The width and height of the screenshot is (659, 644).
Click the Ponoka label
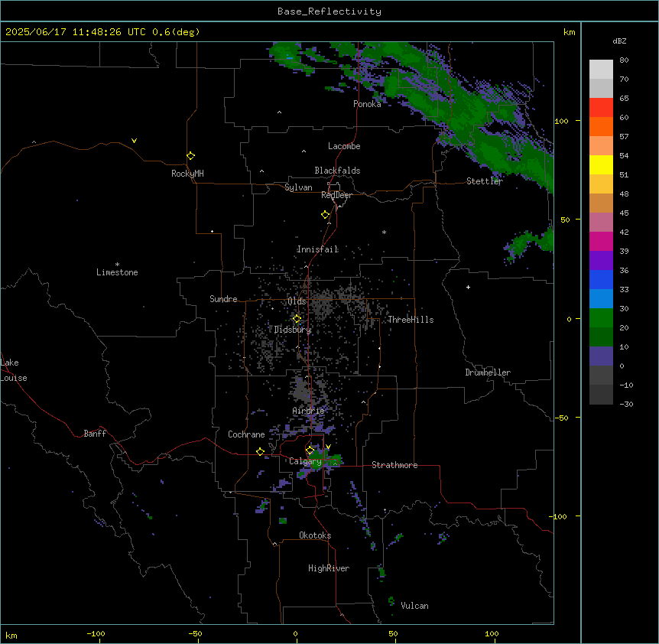(x=367, y=104)
